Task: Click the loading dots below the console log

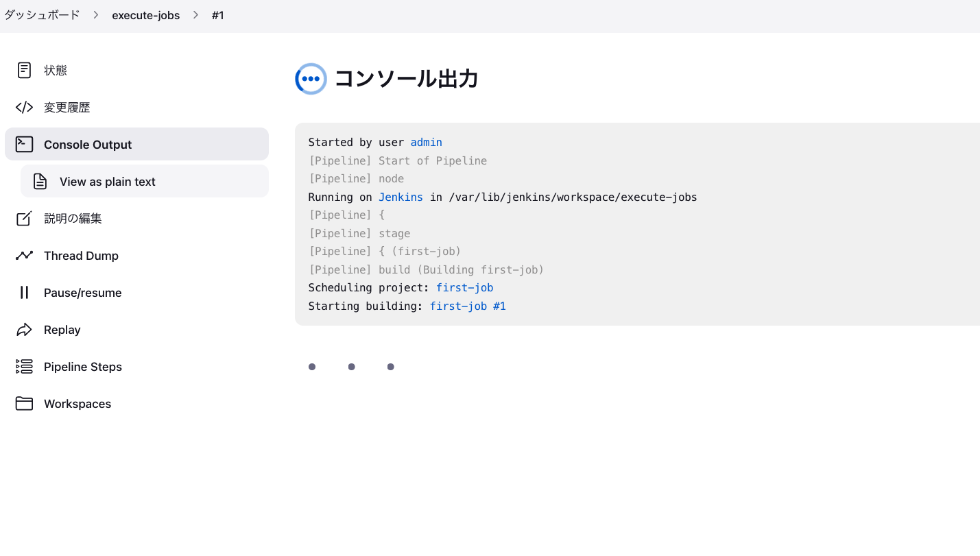Action: (x=351, y=366)
